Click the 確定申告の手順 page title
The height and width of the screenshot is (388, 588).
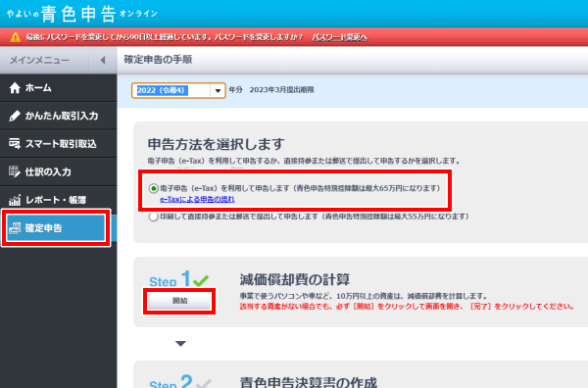(158, 60)
